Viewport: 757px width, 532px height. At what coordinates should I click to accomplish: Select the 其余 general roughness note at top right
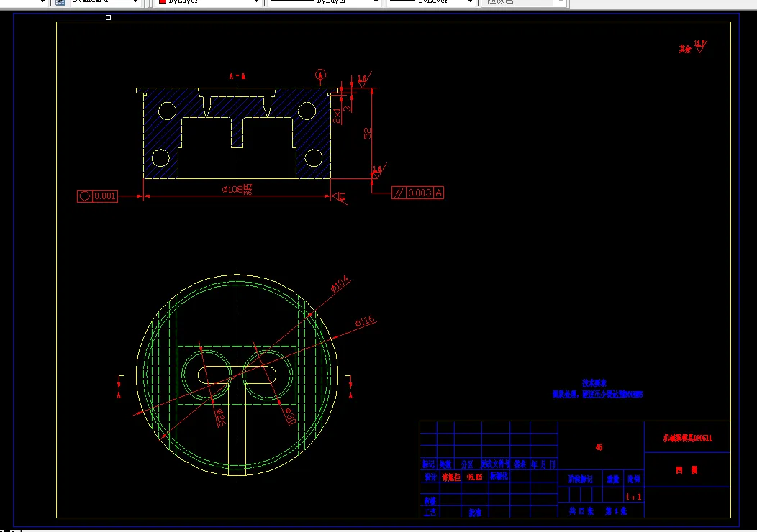pos(693,47)
